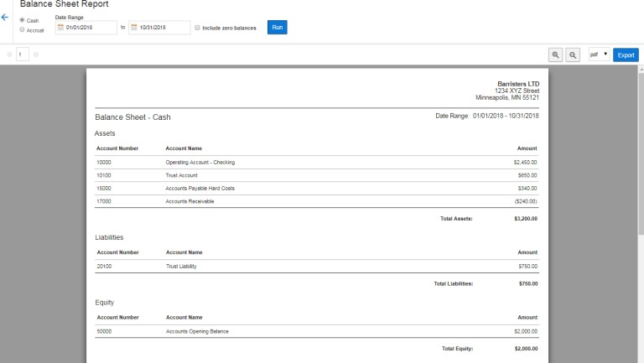Enable Include zero balances checkbox
The image size is (644, 363).
click(x=197, y=28)
